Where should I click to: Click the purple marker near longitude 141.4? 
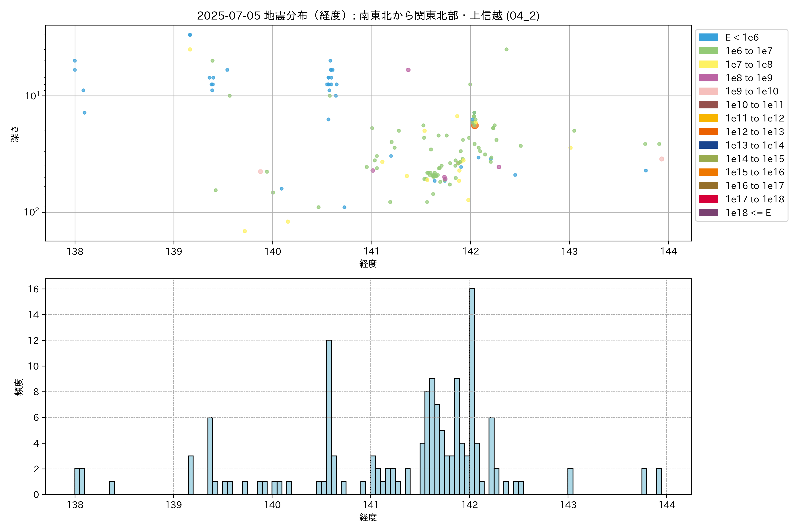point(408,70)
